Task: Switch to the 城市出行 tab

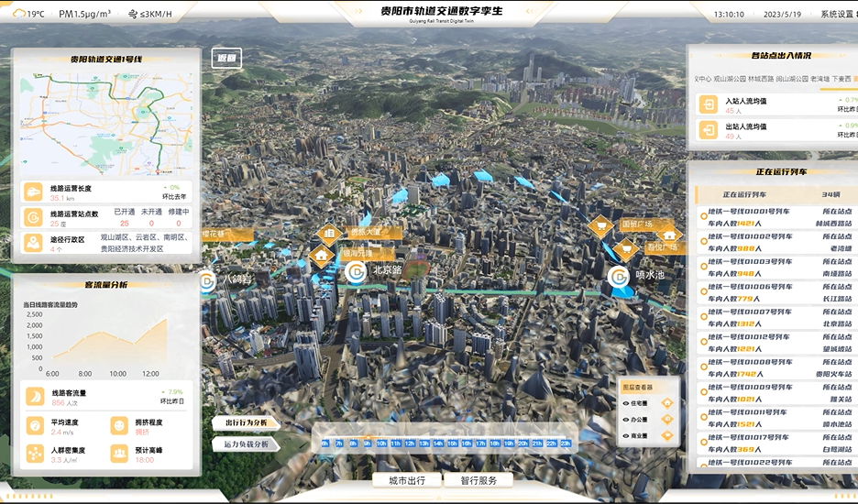Action: coord(406,480)
